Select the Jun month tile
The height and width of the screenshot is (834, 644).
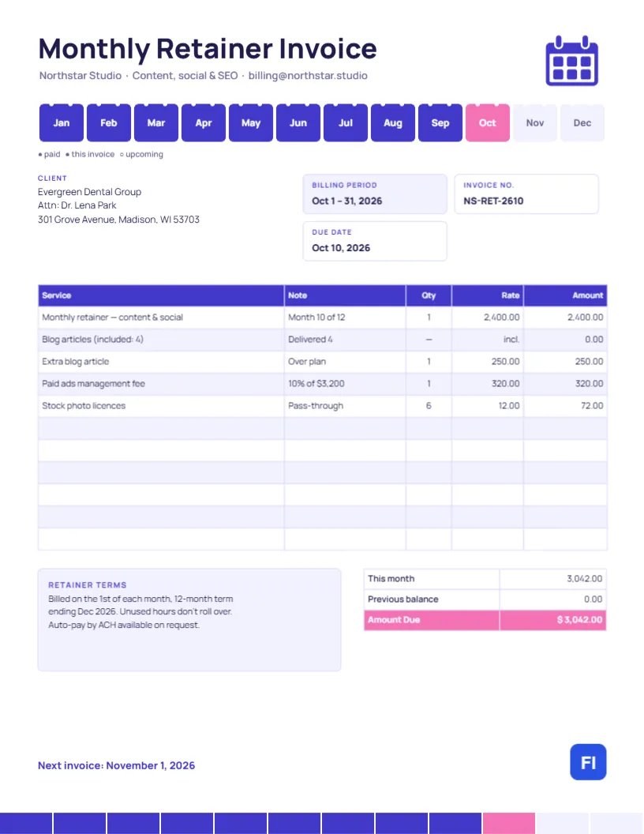298,123
